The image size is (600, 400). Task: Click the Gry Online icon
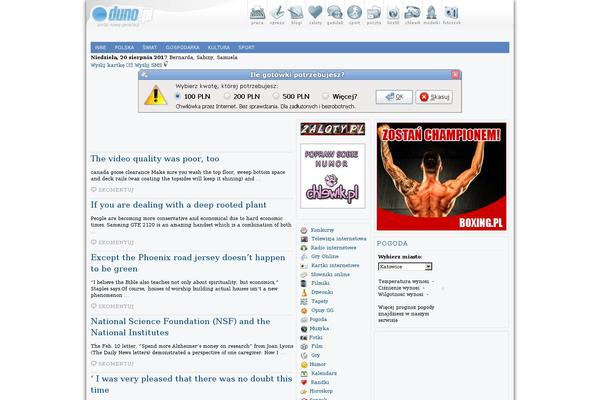click(304, 257)
